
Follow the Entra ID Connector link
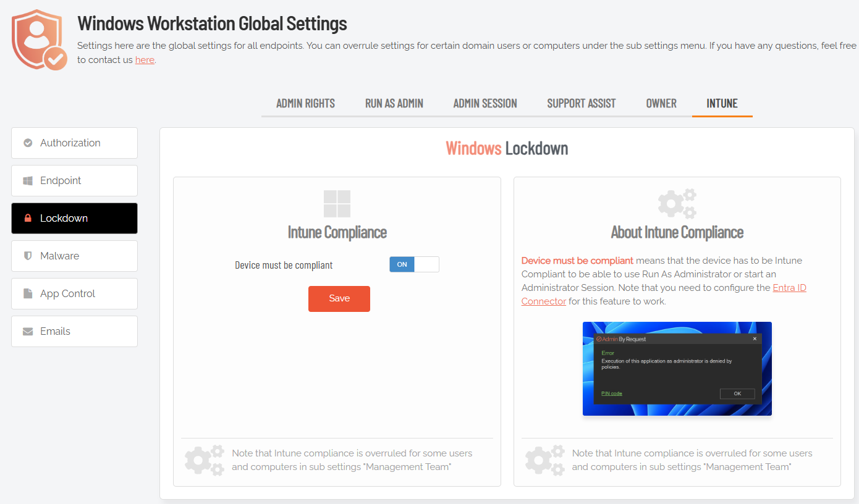(x=789, y=288)
